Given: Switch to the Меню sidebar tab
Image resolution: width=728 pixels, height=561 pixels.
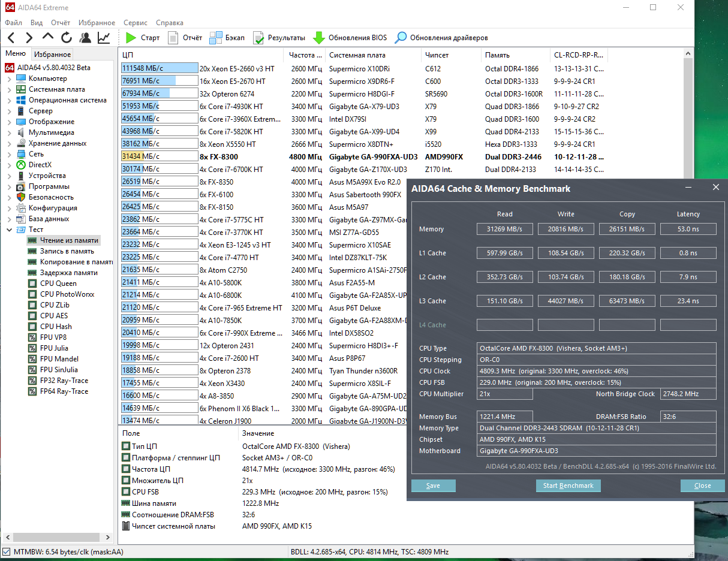Looking at the screenshot, I should 16,54.
